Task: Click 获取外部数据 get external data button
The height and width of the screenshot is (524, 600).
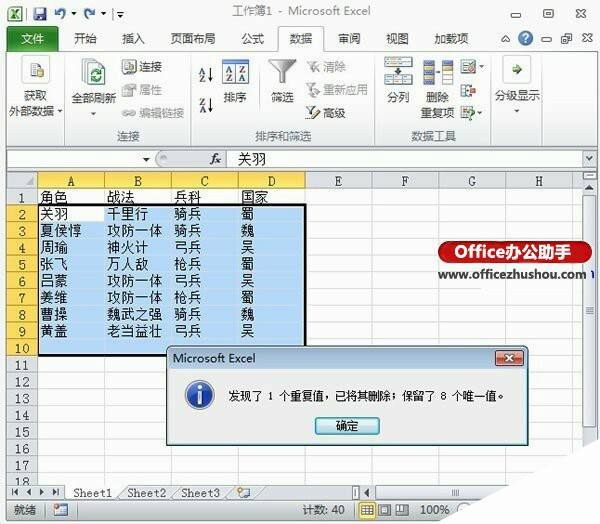Action: pos(35,87)
